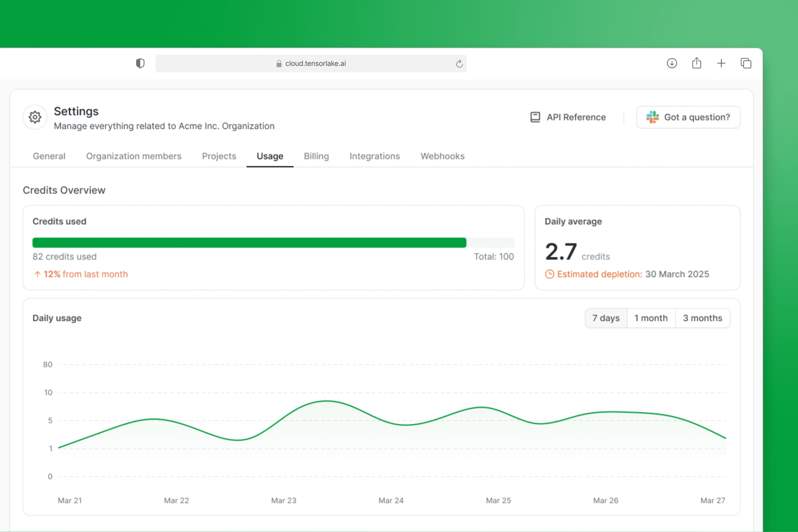This screenshot has height=532, width=798.
Task: Switch chart to 1 month range
Action: (651, 318)
